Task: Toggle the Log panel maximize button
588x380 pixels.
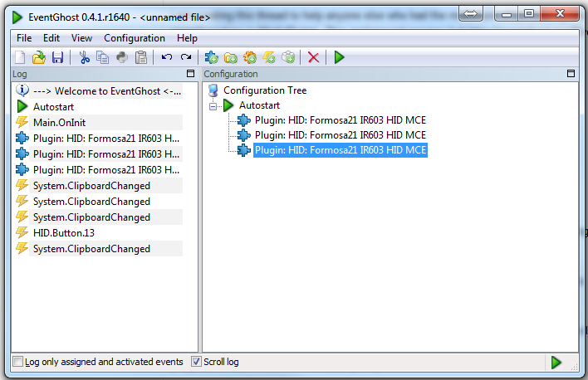Action: pyautogui.click(x=190, y=74)
